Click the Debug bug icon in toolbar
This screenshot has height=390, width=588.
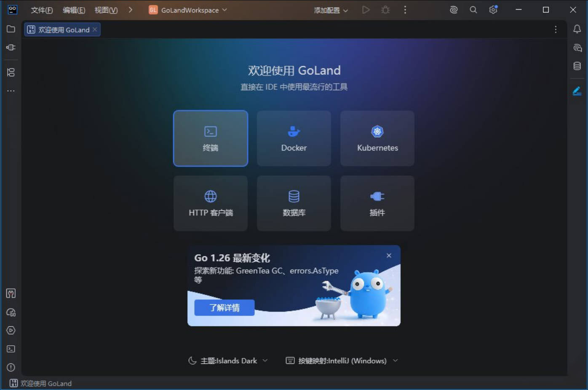[385, 10]
